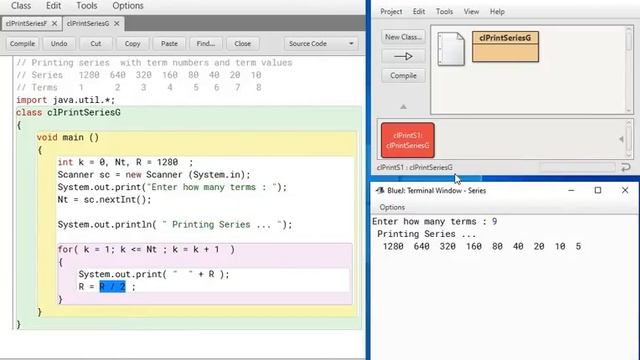This screenshot has height=360, width=640.
Task: Click Compile in the BlueJ project window
Action: (403, 76)
